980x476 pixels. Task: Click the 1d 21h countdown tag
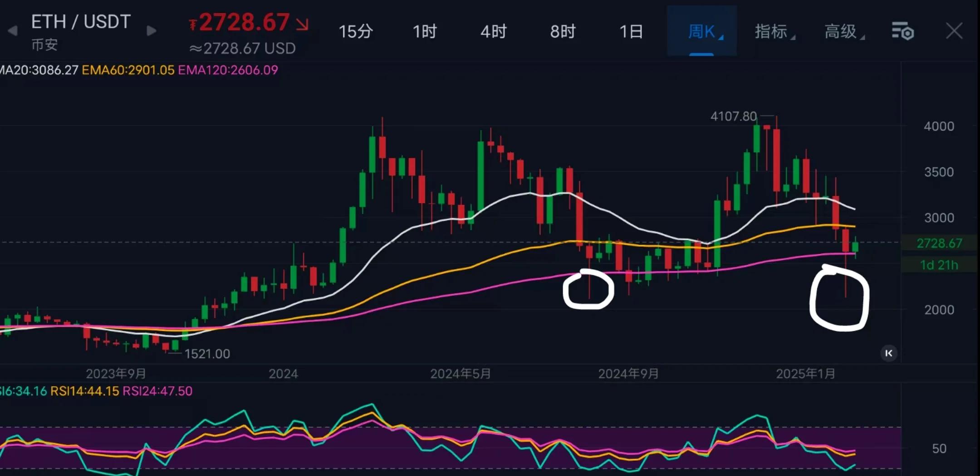point(939,265)
